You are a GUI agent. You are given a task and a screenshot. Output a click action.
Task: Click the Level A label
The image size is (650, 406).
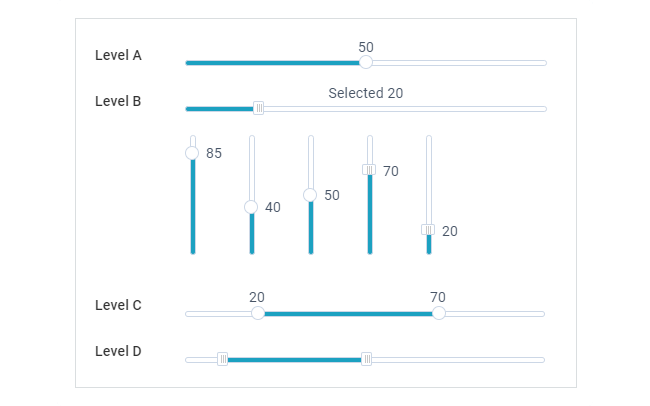point(118,55)
